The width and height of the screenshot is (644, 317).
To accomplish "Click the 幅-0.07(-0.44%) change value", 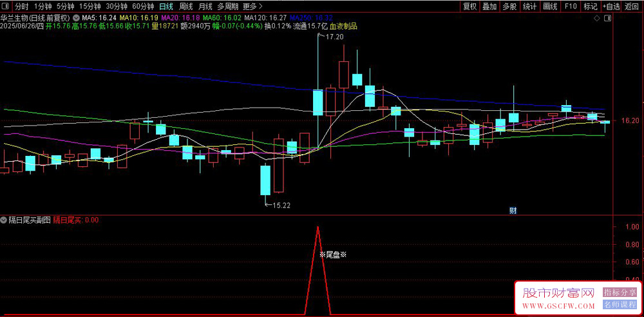I will click(x=238, y=26).
